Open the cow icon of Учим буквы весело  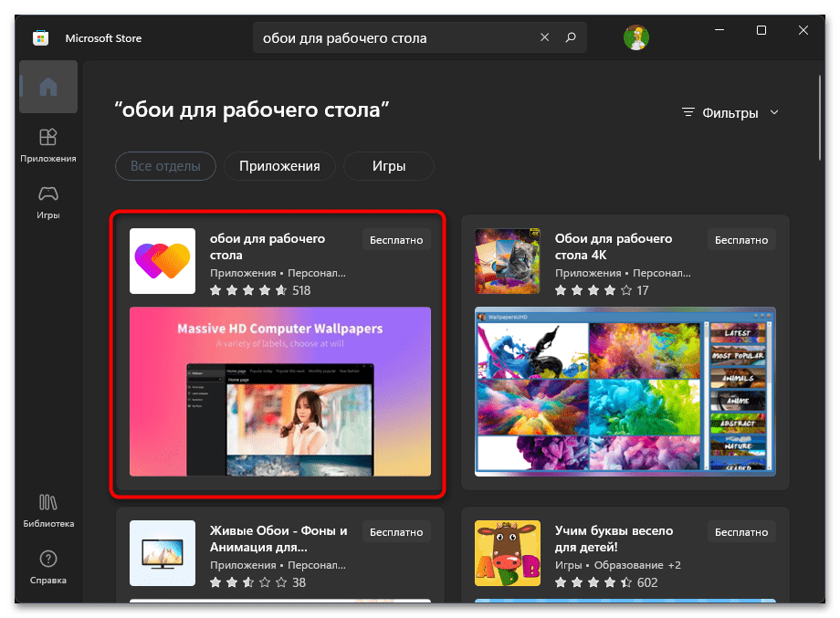coord(508,552)
